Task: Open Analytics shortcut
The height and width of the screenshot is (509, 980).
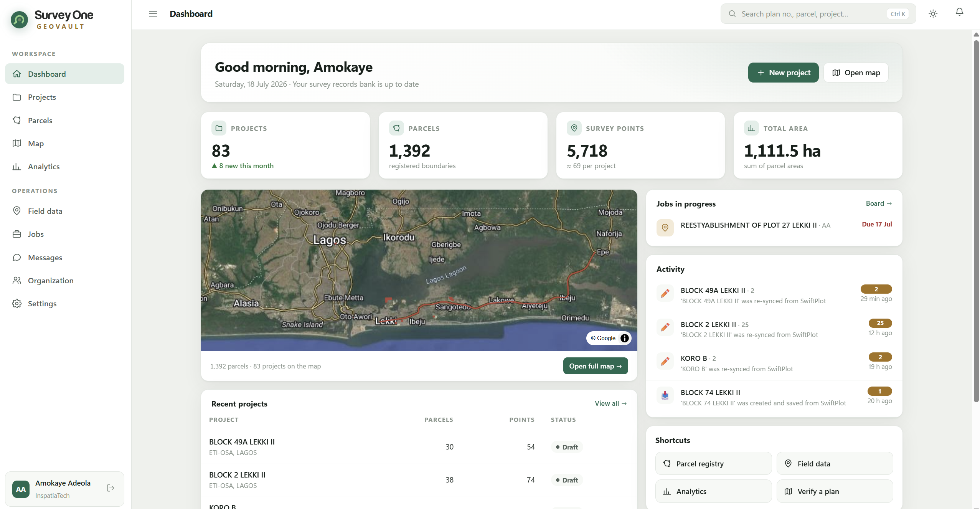Action: (713, 491)
